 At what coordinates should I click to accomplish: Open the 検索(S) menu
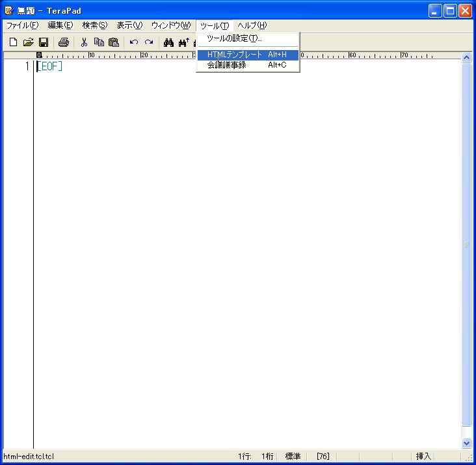(x=95, y=25)
